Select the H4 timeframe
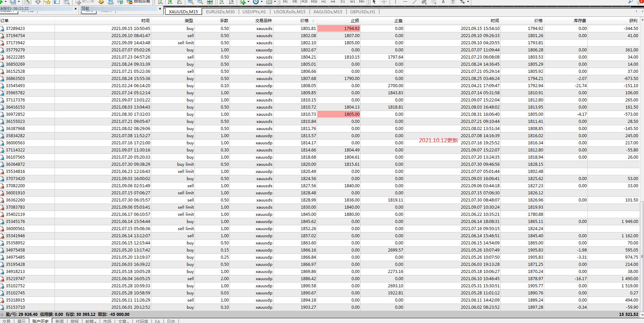The image size is (644, 323). click(x=333, y=2)
